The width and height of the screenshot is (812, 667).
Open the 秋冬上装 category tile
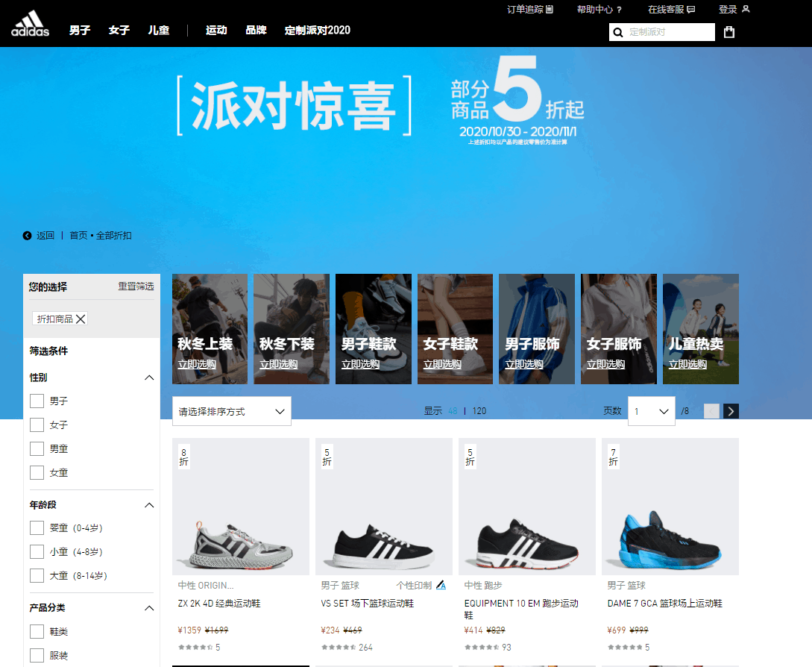coord(210,329)
